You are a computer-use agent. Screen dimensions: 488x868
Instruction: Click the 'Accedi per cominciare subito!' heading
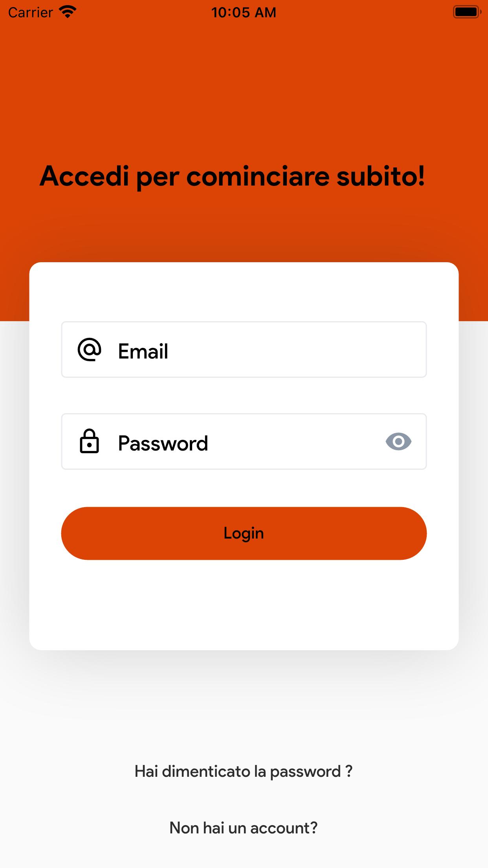coord(233,176)
